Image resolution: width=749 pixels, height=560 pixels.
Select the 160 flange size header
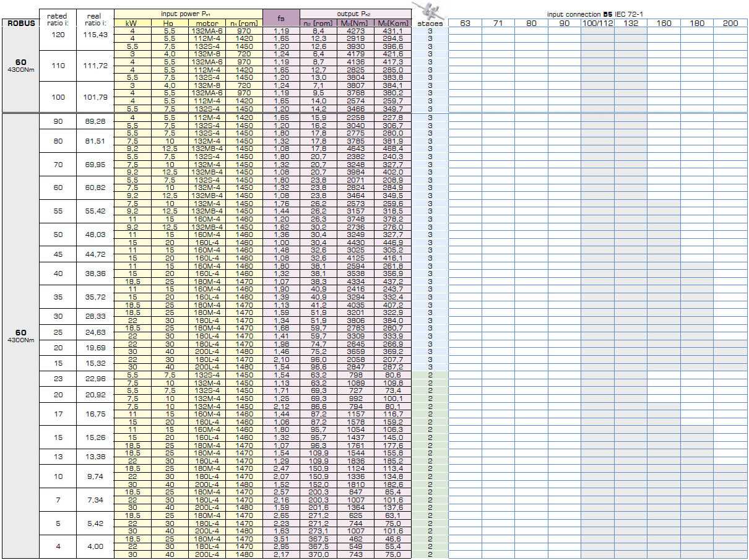[x=664, y=23]
